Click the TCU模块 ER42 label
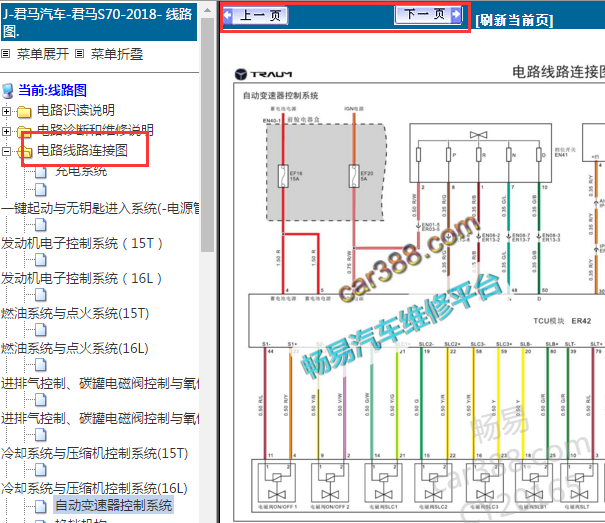This screenshot has height=523, width=605. (562, 321)
